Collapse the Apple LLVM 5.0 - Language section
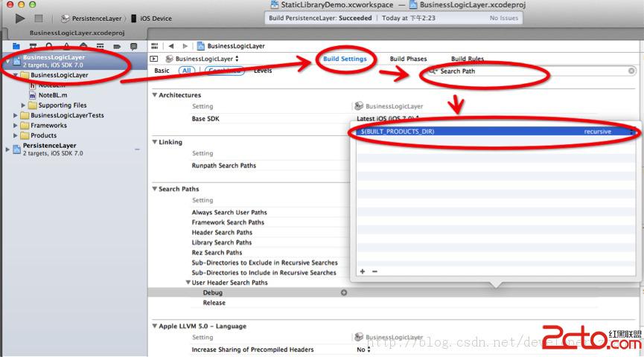Viewport: 644px width, 357px height. point(154,326)
